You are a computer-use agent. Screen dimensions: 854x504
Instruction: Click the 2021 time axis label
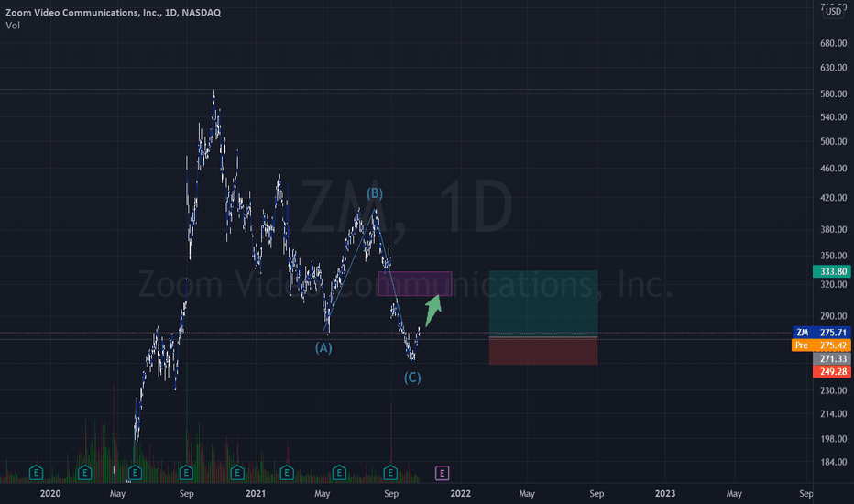pos(256,494)
